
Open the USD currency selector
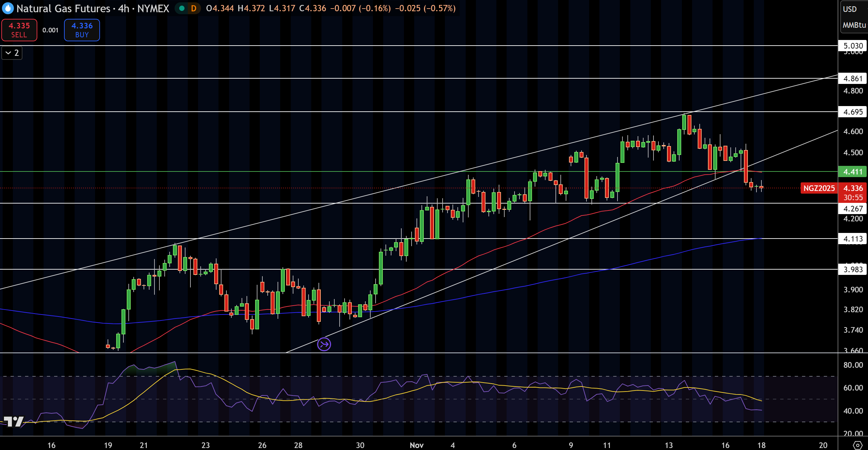(850, 9)
